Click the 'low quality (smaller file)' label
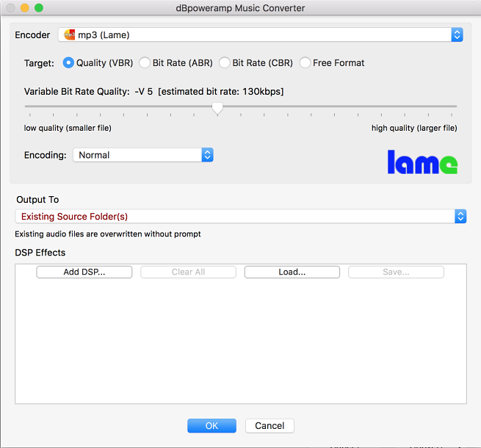 (68, 128)
